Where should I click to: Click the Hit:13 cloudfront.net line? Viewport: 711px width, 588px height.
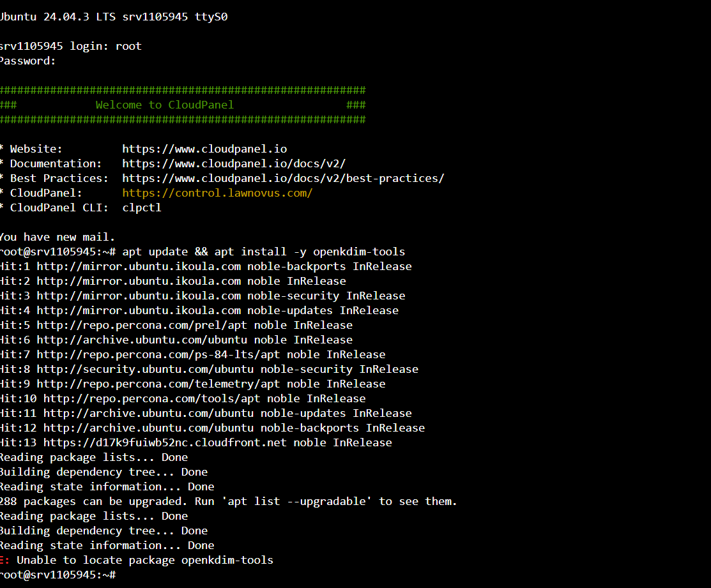click(196, 442)
